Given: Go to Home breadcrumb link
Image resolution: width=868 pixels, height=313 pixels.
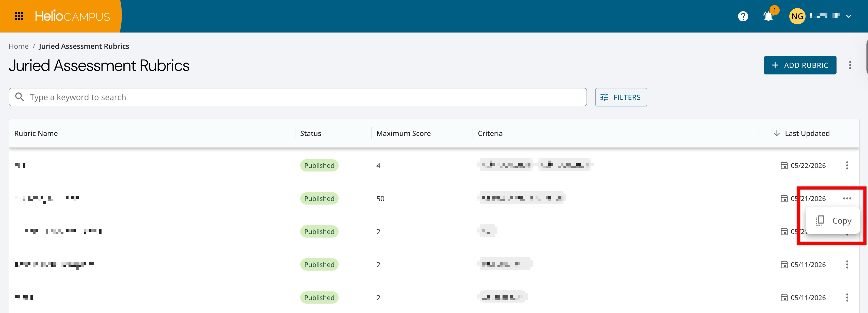Looking at the screenshot, I should coord(19,46).
